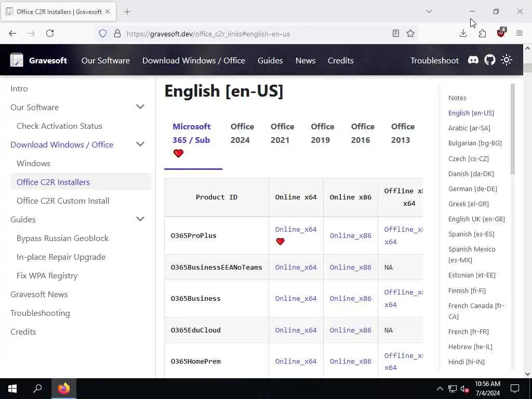Jump to Notes in table of contents
Image resolution: width=532 pixels, height=399 pixels.
click(457, 98)
